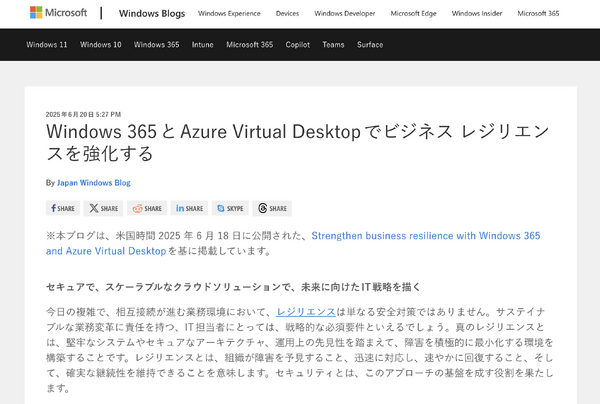Share article on LinkedIn
Viewport: 600px width, 404px height.
point(189,208)
